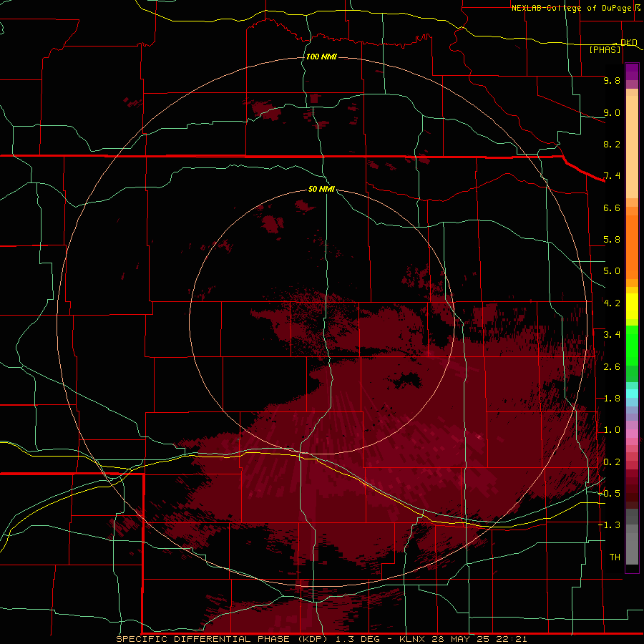
Task: Pick the pale peach color band
Action: click(x=632, y=147)
